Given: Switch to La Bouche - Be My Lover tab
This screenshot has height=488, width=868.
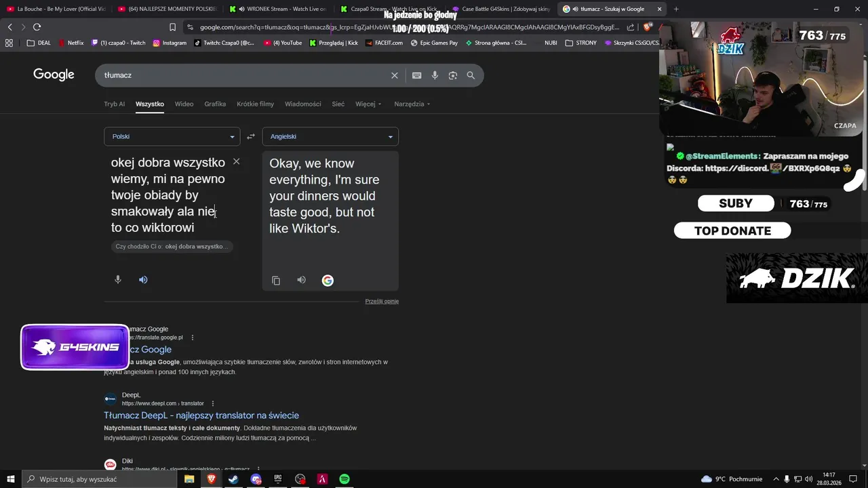Looking at the screenshot, I should click(56, 9).
